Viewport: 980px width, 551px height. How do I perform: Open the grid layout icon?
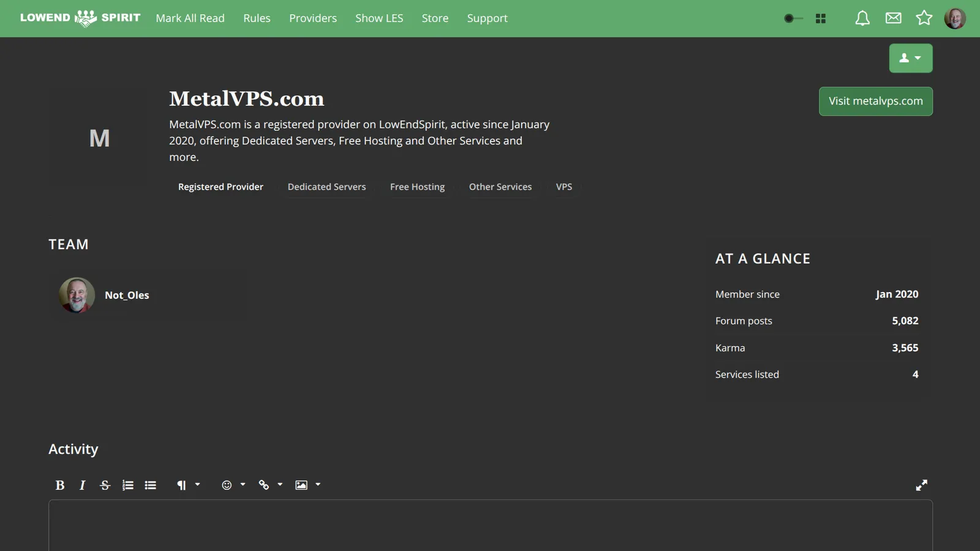(x=821, y=18)
